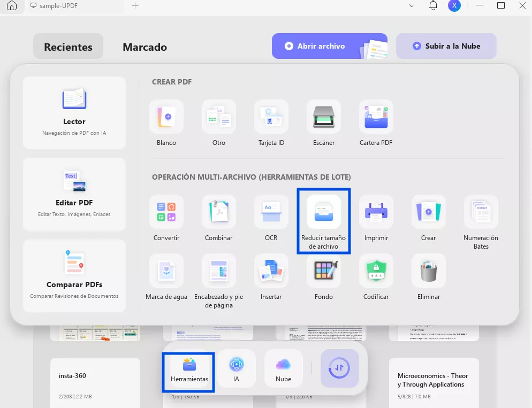Open the IA assistant in the dock
This screenshot has height=408, width=532.
[236, 369]
